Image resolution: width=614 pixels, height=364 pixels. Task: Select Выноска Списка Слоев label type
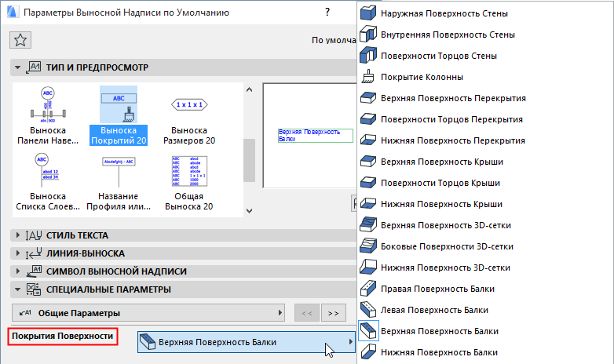48,182
